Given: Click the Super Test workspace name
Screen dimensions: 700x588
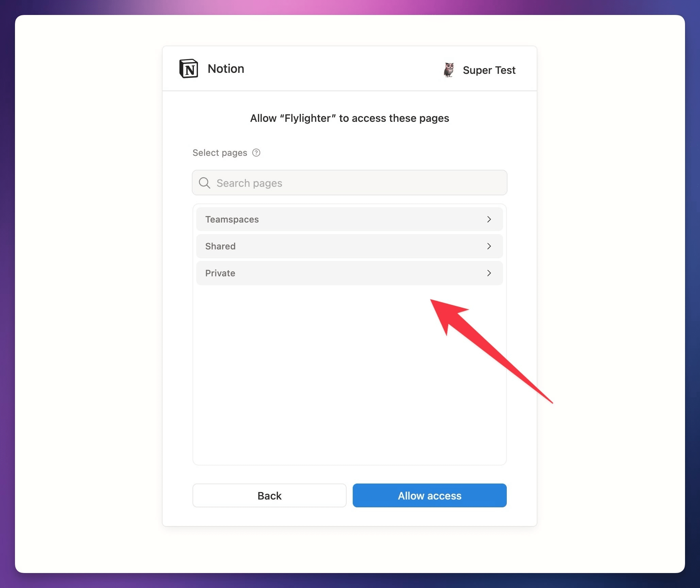Looking at the screenshot, I should tap(489, 70).
